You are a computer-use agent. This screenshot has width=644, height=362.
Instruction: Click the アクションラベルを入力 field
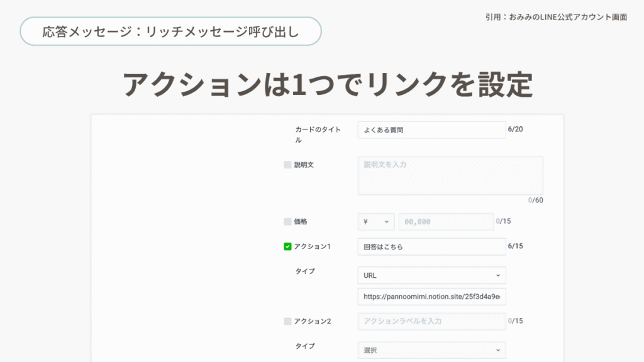click(x=431, y=321)
